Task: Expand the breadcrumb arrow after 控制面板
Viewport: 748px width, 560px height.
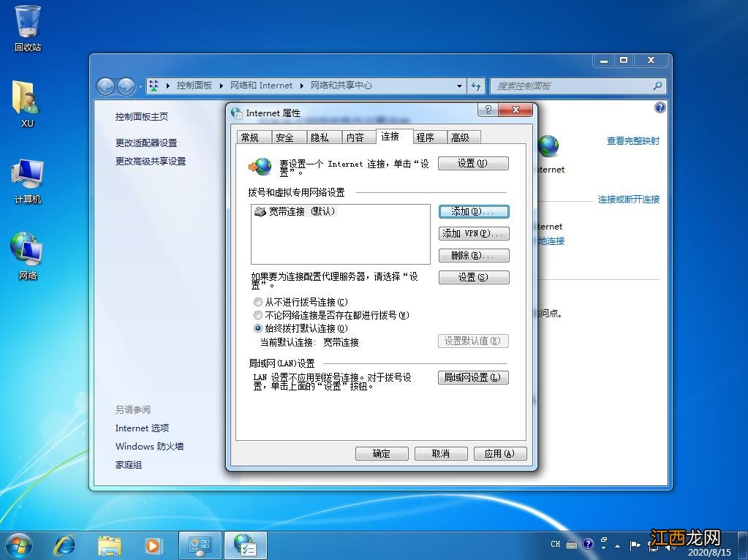Action: [223, 86]
